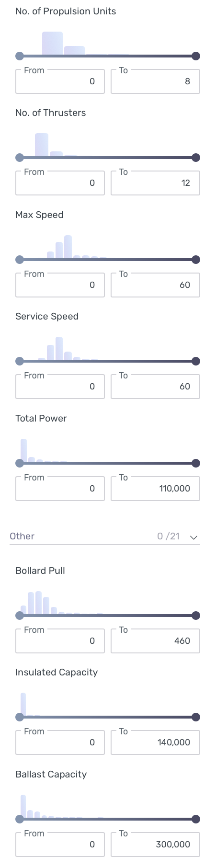The image size is (204, 868).
Task: Click the Ballast Capacity right slider handle
Action: (195, 819)
